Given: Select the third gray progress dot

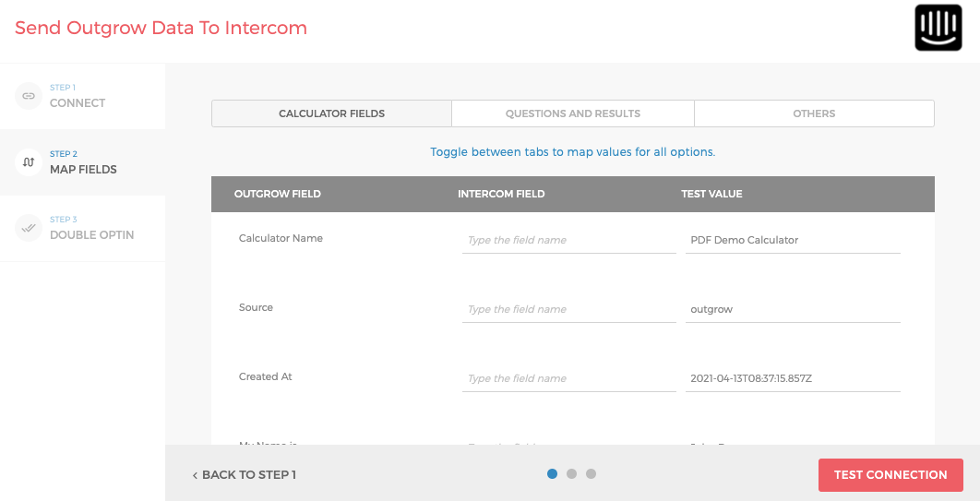Looking at the screenshot, I should 591,473.
